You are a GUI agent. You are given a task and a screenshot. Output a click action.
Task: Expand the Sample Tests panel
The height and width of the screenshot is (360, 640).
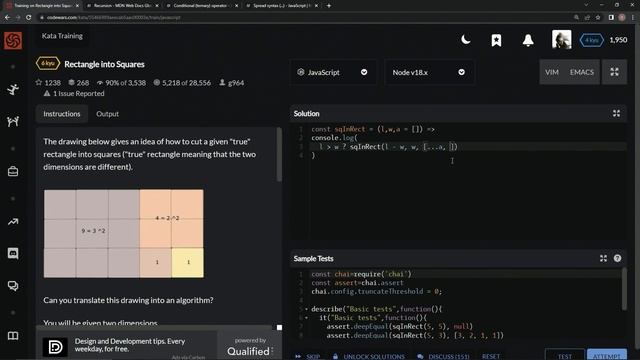[603, 258]
